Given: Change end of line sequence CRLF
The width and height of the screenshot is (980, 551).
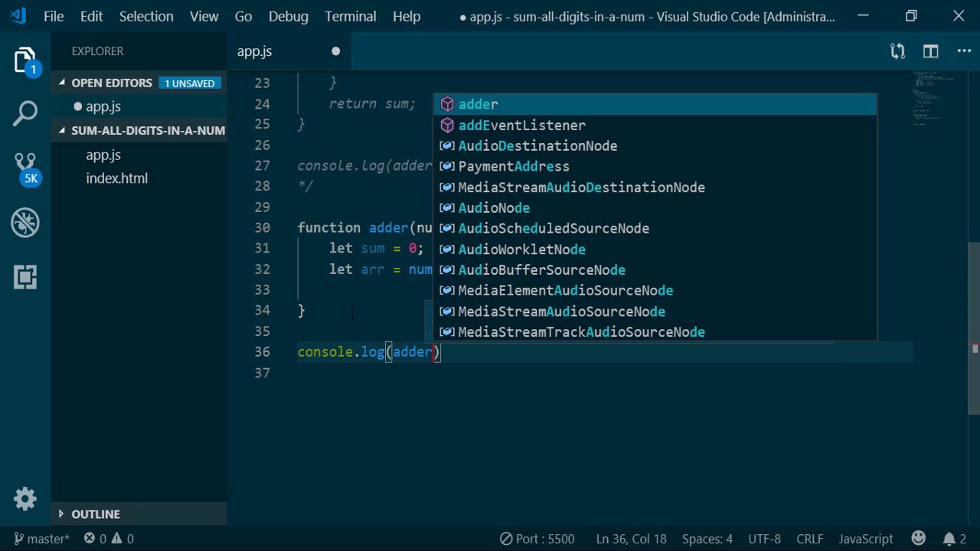Looking at the screenshot, I should tap(809, 539).
